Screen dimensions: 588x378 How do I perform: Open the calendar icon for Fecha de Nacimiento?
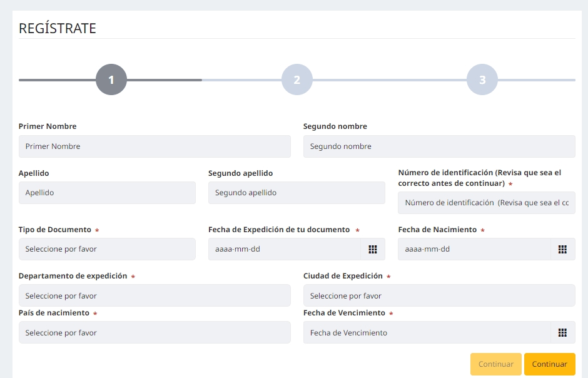(x=562, y=249)
